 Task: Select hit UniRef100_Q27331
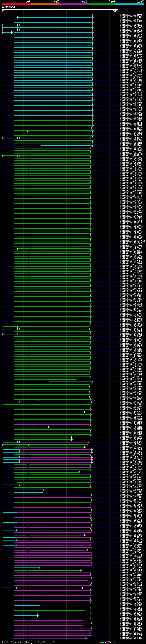coord(131,273)
